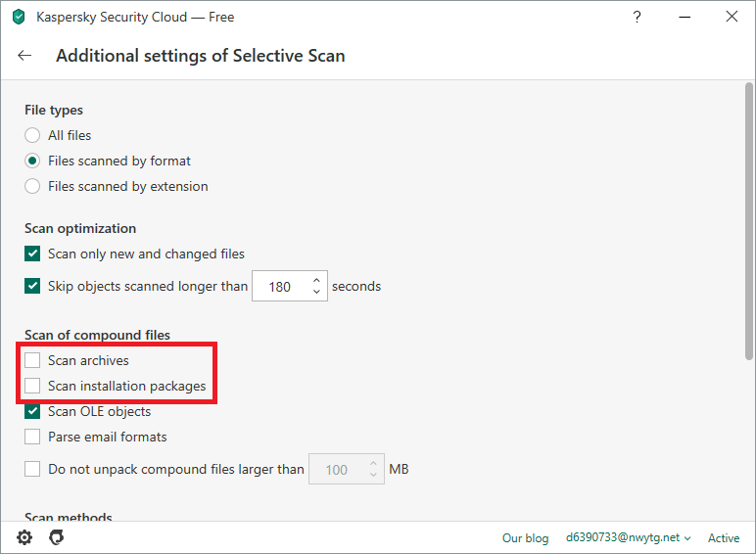The image size is (756, 554).
Task: Increase the seconds value with up arrow
Action: (316, 281)
